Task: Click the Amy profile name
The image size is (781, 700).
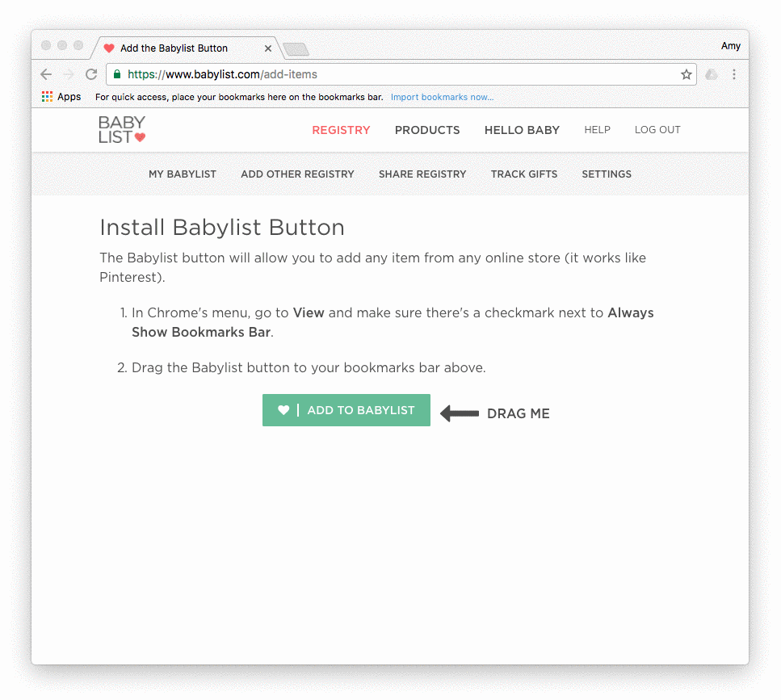Action: tap(731, 46)
